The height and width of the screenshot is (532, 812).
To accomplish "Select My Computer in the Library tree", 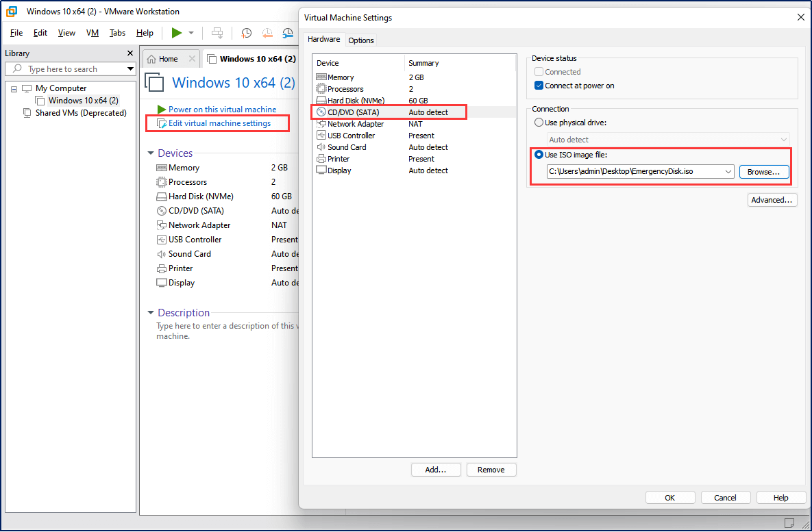I will pos(60,88).
